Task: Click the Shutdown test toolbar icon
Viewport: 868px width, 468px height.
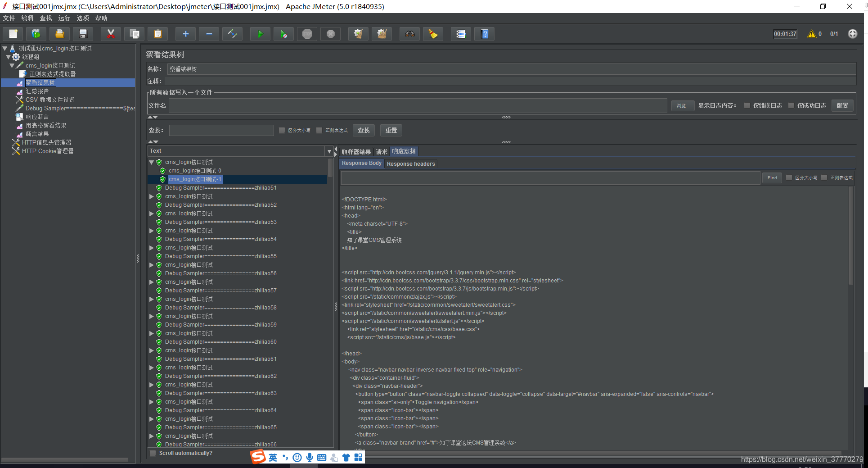Action: coord(330,34)
